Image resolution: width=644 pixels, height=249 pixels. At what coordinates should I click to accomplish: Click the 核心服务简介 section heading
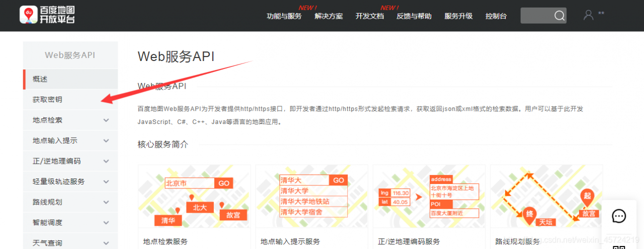pyautogui.click(x=163, y=145)
